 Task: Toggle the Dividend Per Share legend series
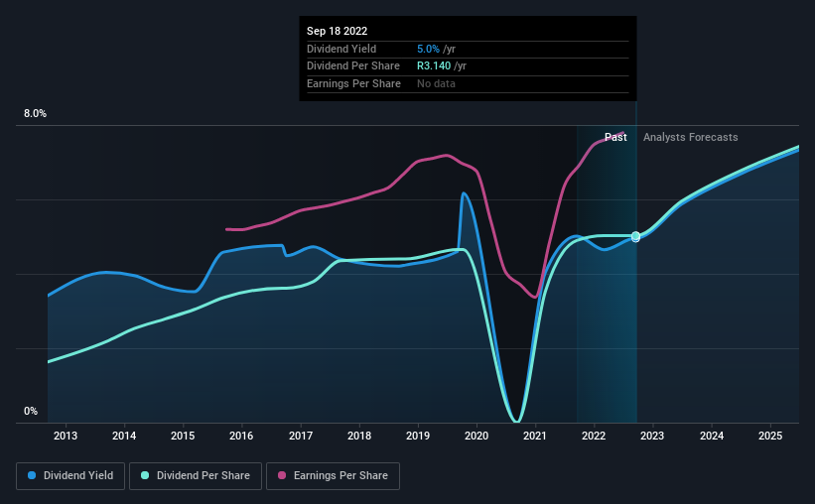tap(196, 476)
